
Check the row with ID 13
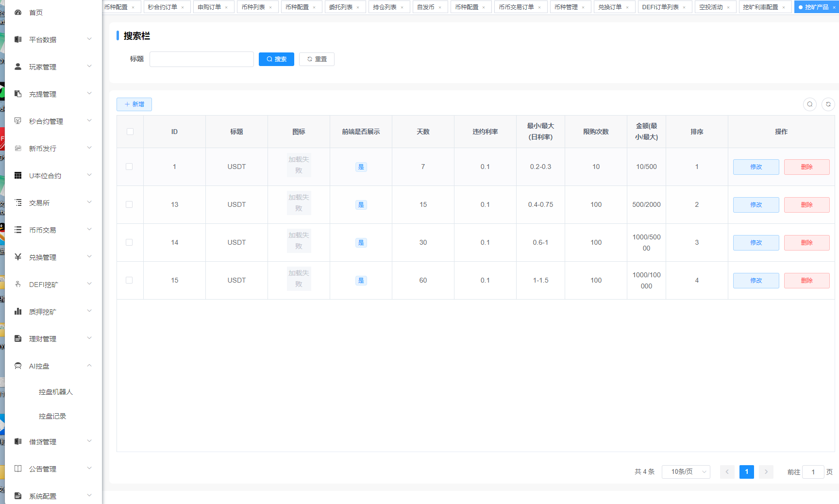(129, 204)
